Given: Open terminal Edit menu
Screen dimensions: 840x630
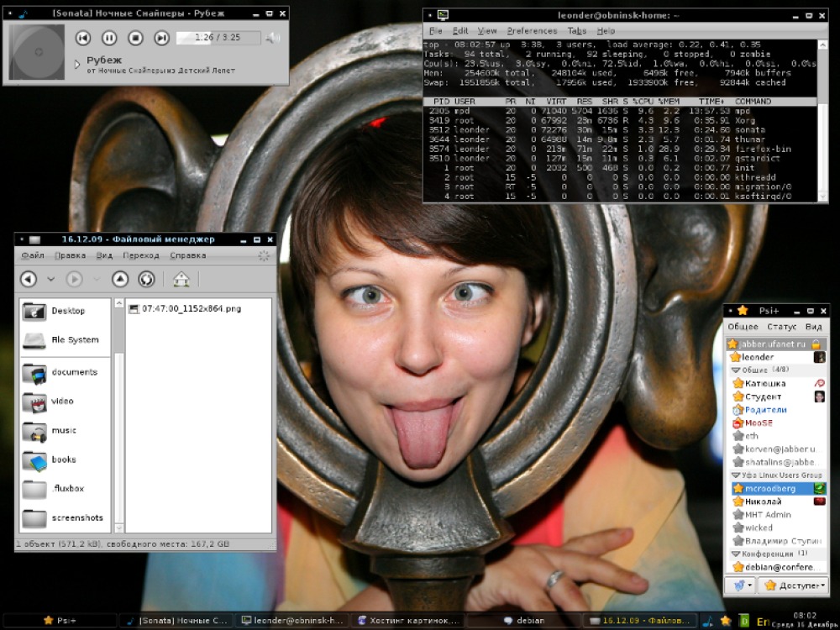Looking at the screenshot, I should [x=459, y=31].
